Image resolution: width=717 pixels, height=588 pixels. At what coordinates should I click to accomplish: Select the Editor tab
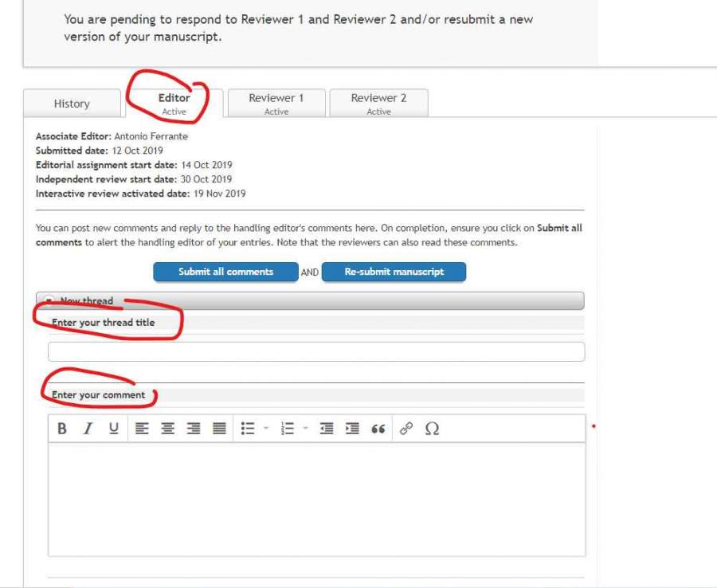[x=174, y=104]
